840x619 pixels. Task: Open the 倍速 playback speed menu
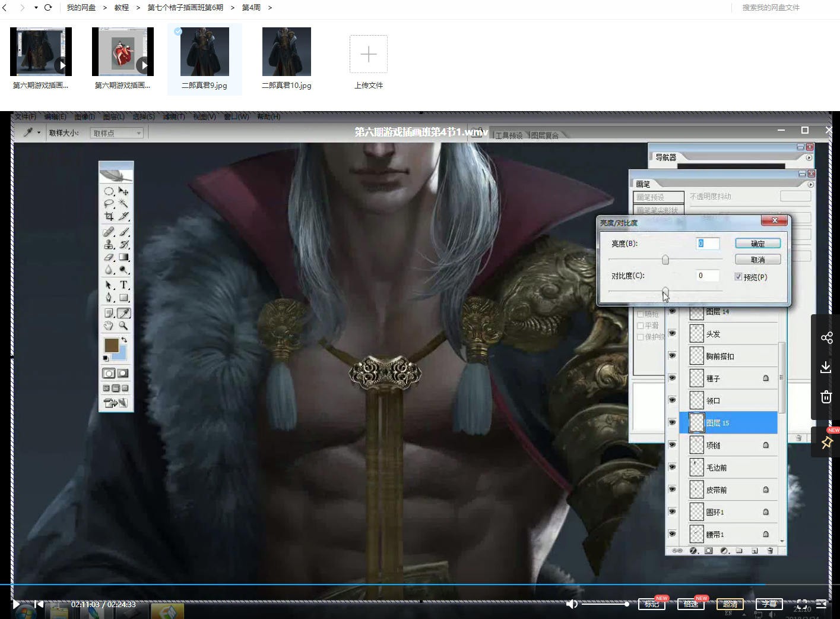click(x=691, y=604)
